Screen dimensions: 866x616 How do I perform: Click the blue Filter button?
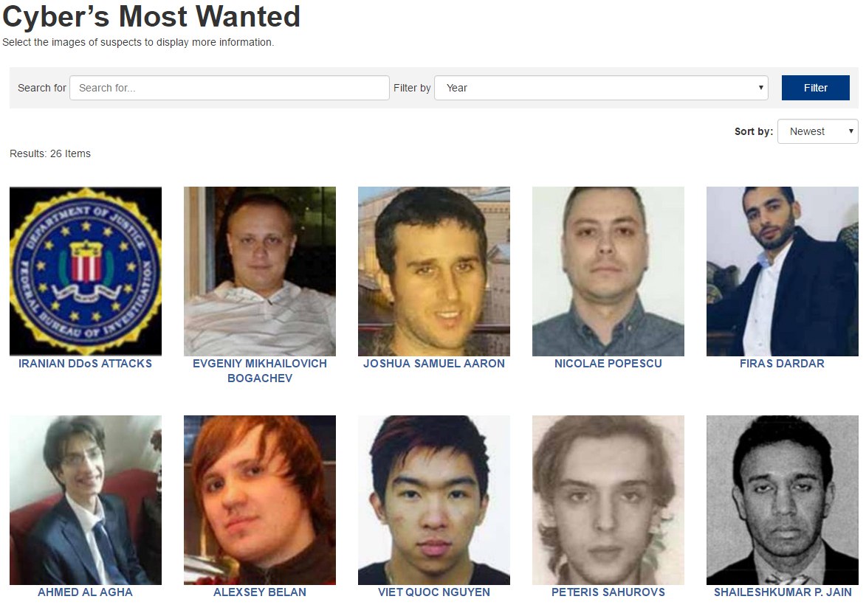pos(816,88)
